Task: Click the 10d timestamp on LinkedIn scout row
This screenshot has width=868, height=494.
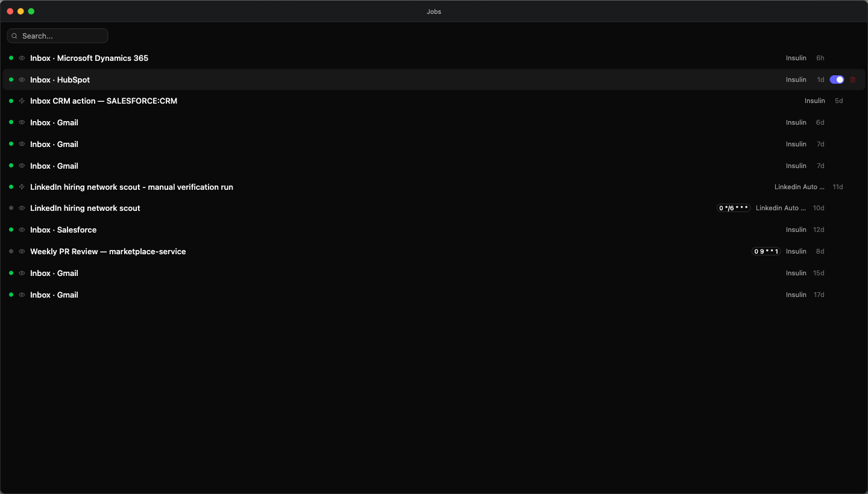Action: pos(819,208)
